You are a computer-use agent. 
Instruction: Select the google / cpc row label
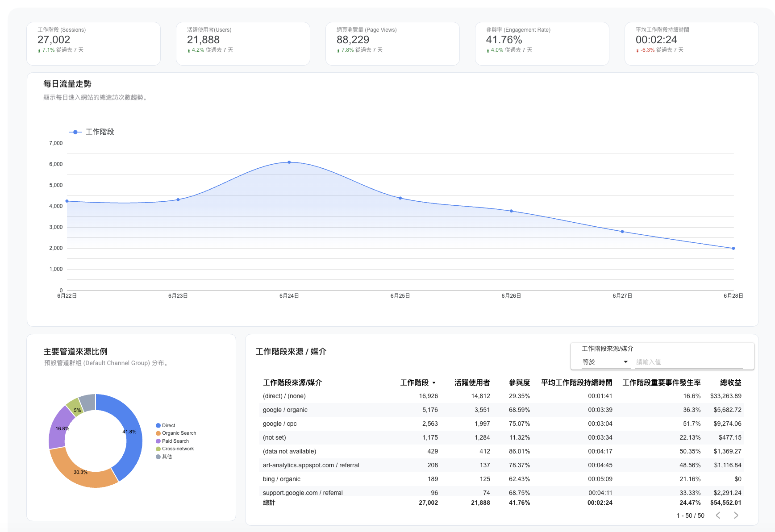280,424
